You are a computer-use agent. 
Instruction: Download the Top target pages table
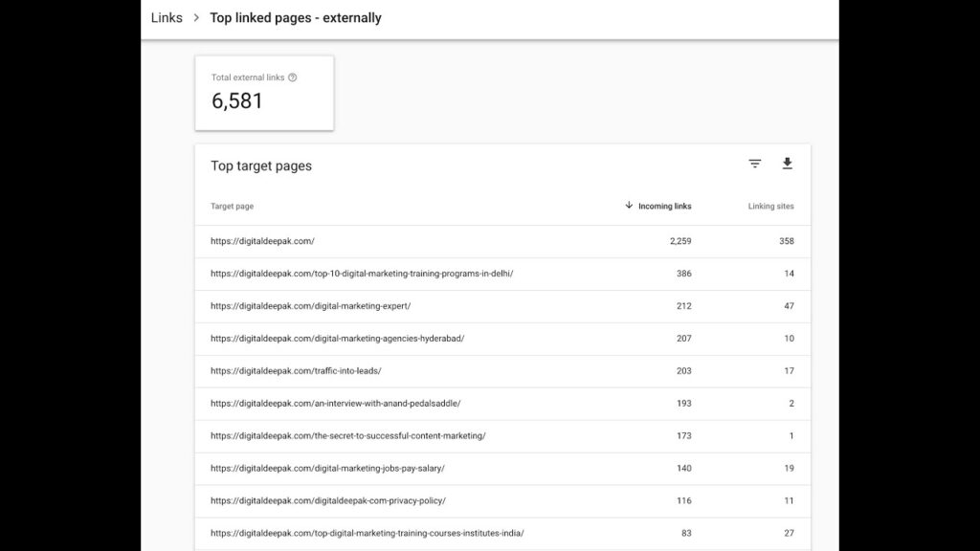[x=788, y=164]
